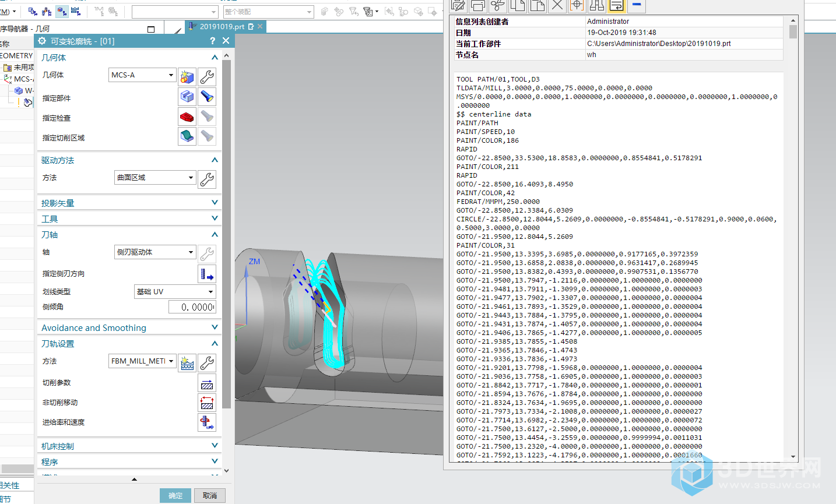Click the dialog vertical scrollbar down arrow

[226, 471]
